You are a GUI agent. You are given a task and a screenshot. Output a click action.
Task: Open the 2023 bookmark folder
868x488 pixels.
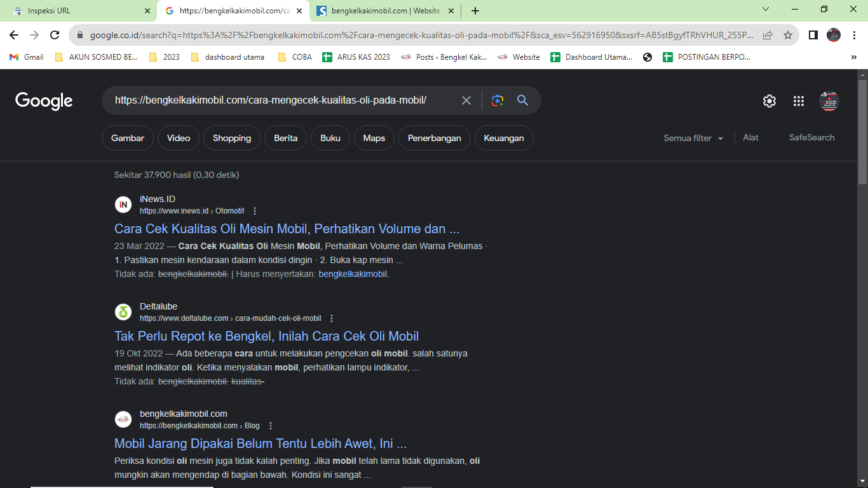164,57
